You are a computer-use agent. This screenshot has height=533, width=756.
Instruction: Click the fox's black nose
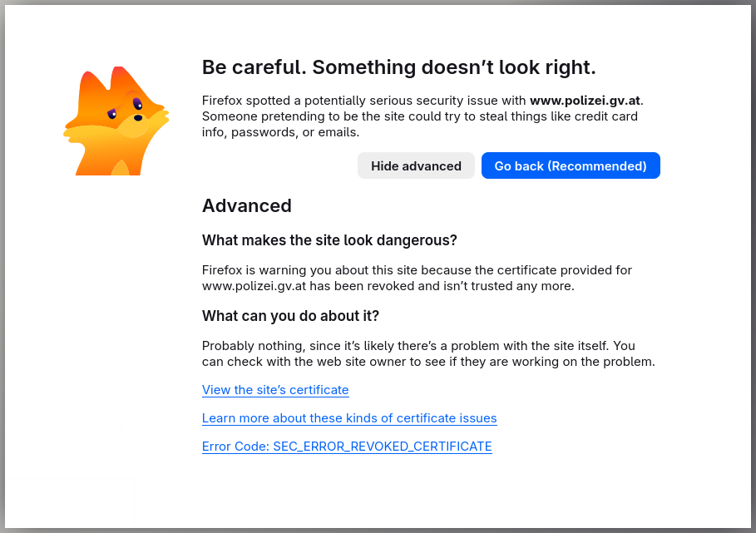(138, 117)
